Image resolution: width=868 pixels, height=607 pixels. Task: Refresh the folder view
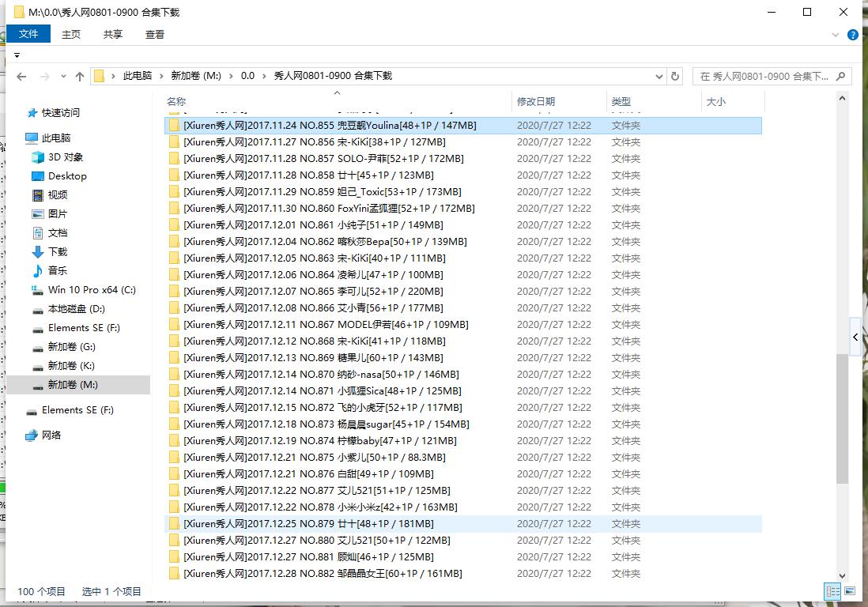pyautogui.click(x=675, y=77)
